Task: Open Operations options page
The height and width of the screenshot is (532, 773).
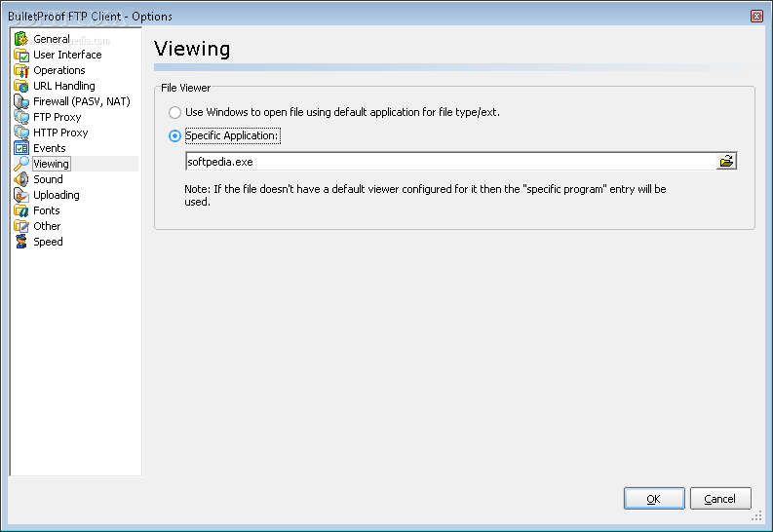Action: click(59, 70)
